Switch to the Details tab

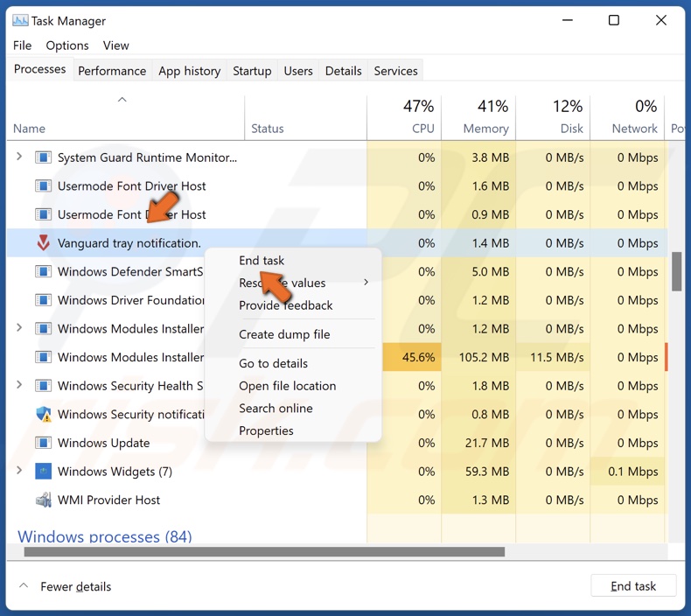pos(343,71)
